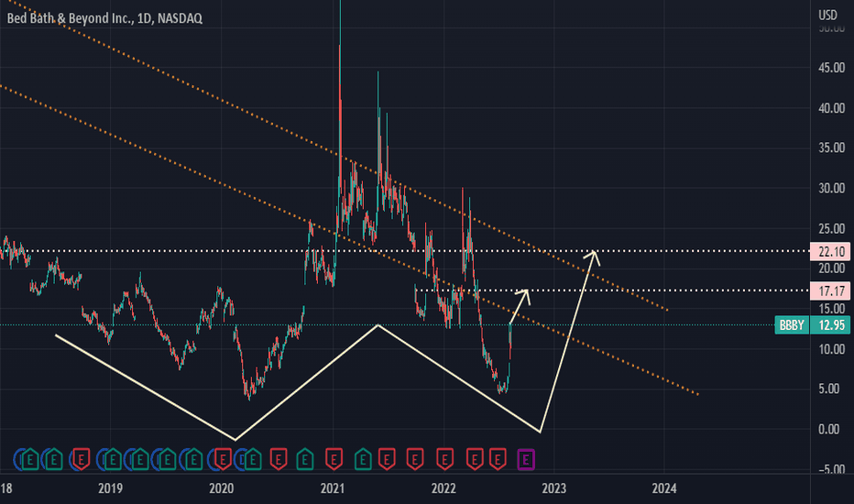Click the only green earnings marker in 2021
Screen dimensions: 854x504
tap(363, 459)
